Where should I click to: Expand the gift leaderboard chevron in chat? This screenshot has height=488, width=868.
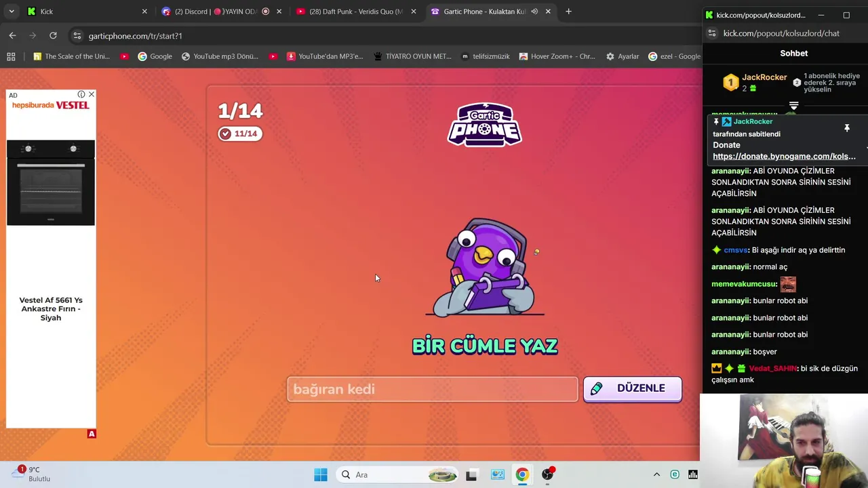[793, 106]
